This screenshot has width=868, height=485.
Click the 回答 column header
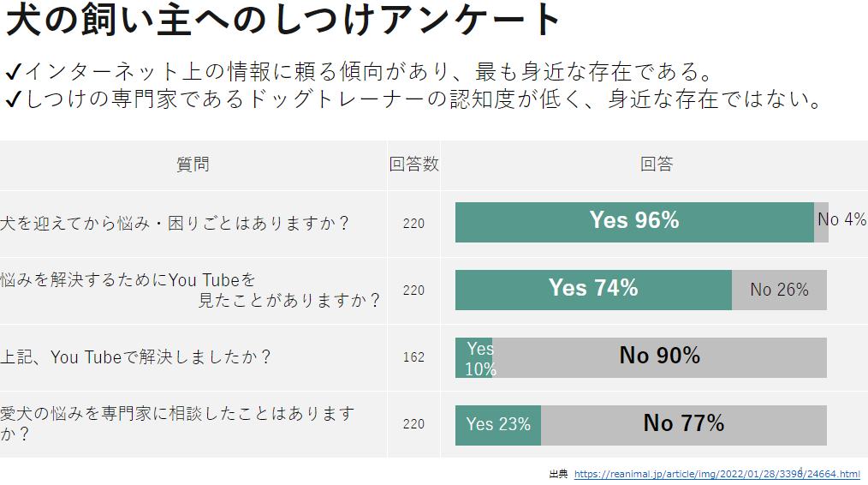(657, 165)
